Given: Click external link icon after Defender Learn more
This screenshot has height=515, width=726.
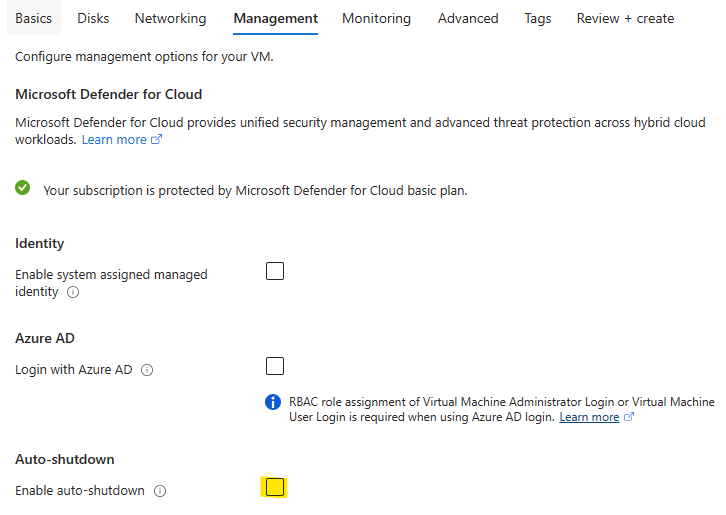Looking at the screenshot, I should coord(156,139).
